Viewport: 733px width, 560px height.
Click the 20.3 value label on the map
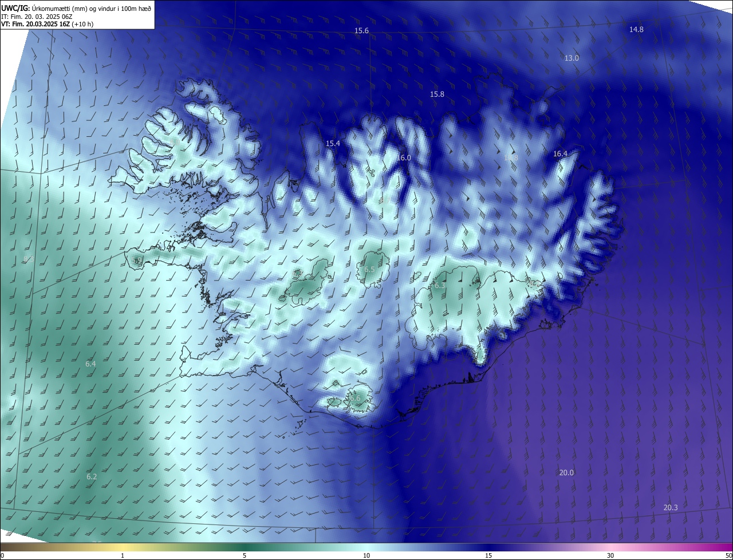(671, 508)
